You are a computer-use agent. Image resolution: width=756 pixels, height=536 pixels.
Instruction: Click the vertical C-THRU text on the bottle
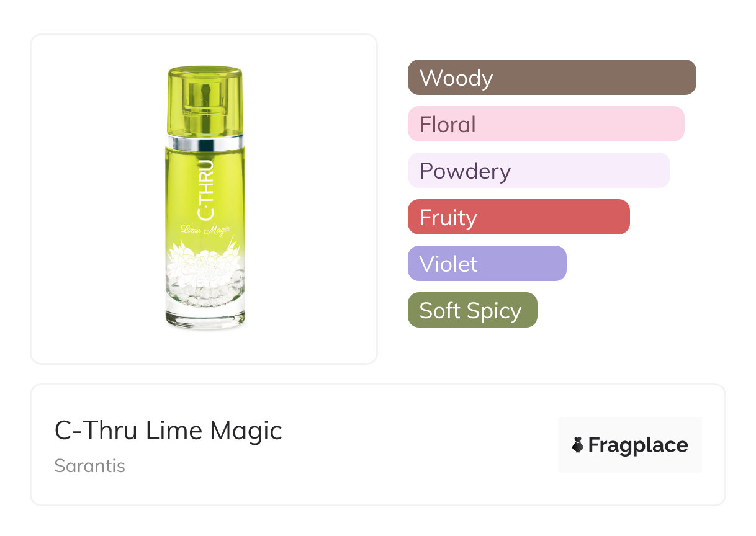[205, 190]
